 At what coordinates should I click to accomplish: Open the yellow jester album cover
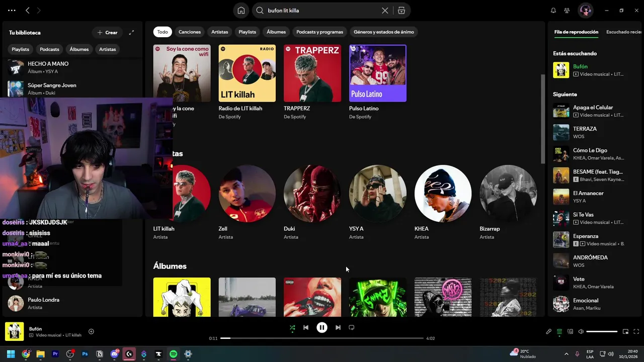click(182, 297)
